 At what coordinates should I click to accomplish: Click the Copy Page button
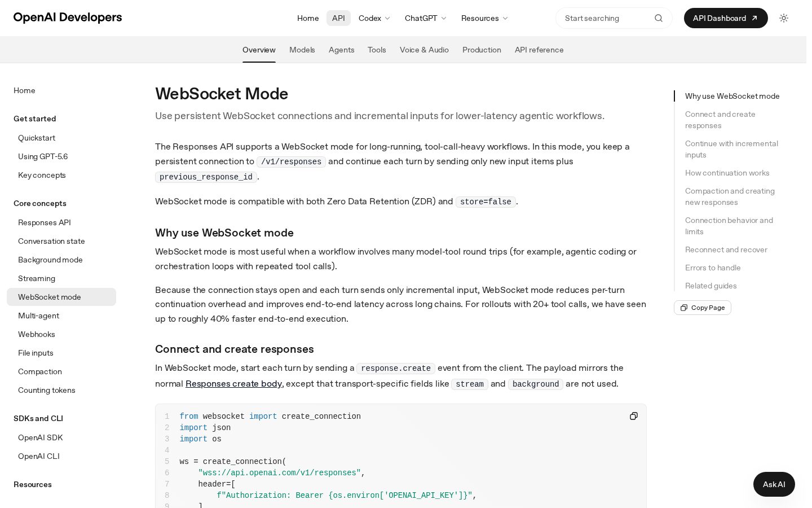point(702,308)
